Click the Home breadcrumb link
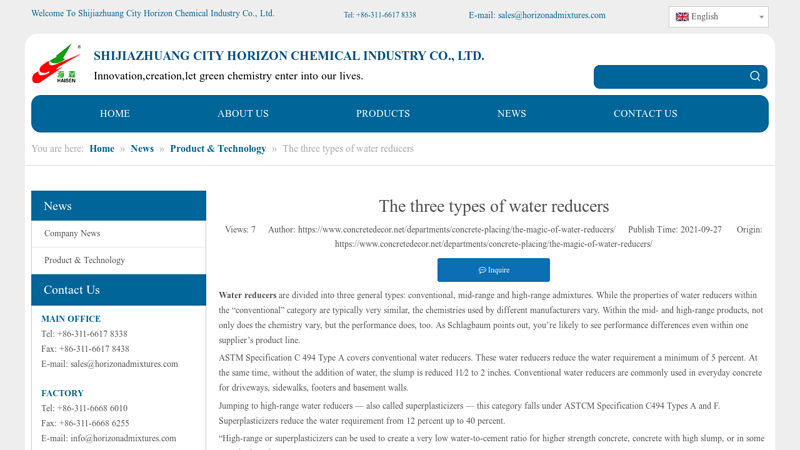This screenshot has width=800, height=450. pyautogui.click(x=102, y=148)
